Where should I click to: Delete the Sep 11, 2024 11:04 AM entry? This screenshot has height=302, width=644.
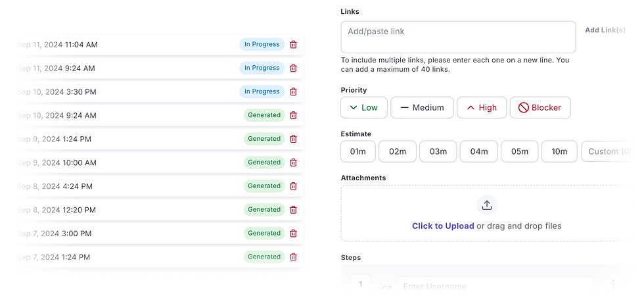293,45
